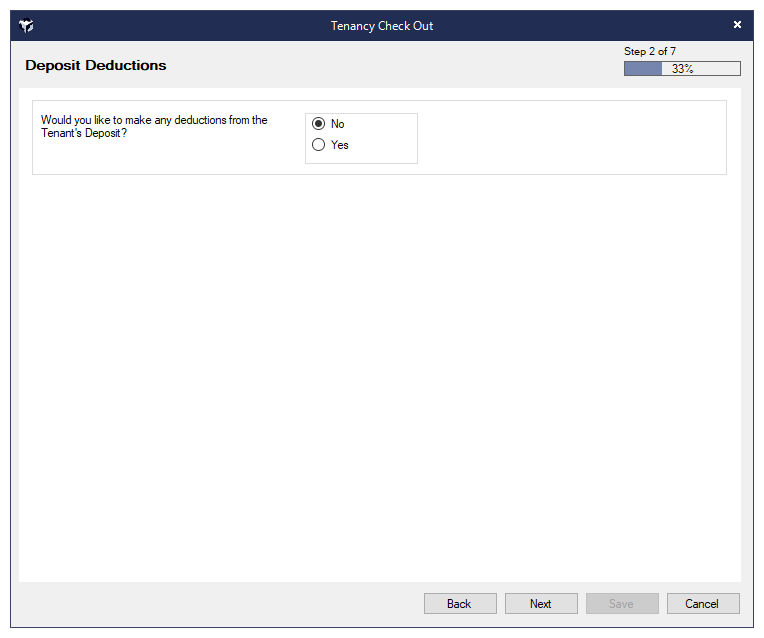Screen dimensions: 764x638
Task: Click the 'Step 2 of 7' label
Action: point(650,52)
